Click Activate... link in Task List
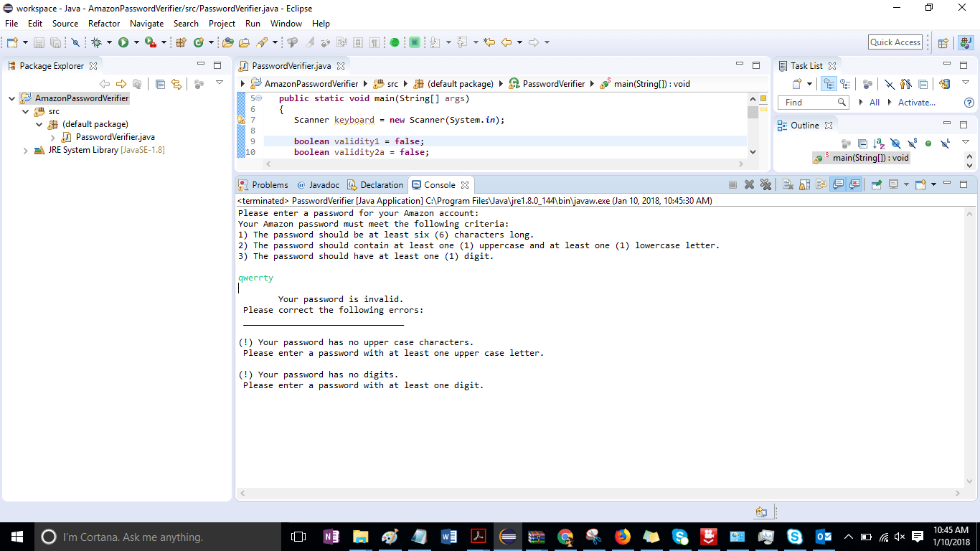The width and height of the screenshot is (980, 551). (x=917, y=103)
